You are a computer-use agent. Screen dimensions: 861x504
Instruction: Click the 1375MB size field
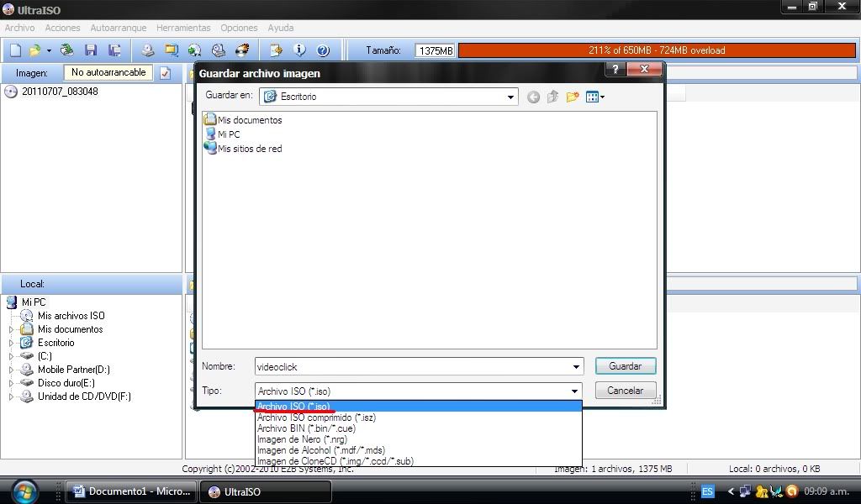pyautogui.click(x=435, y=50)
